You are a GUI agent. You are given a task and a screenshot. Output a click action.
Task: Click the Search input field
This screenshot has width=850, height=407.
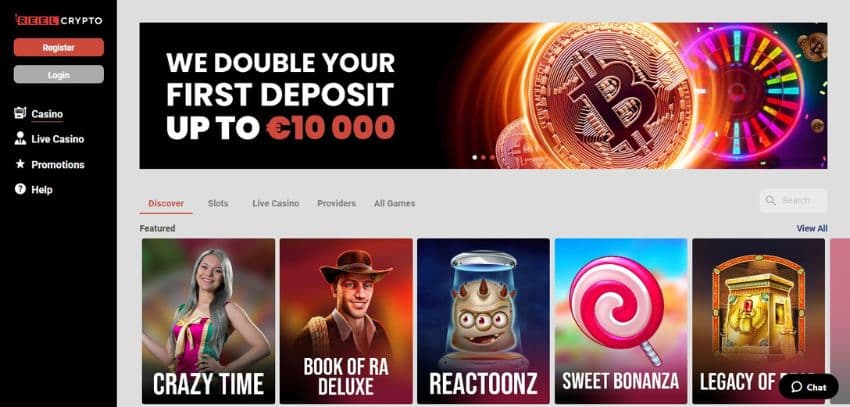tap(794, 201)
